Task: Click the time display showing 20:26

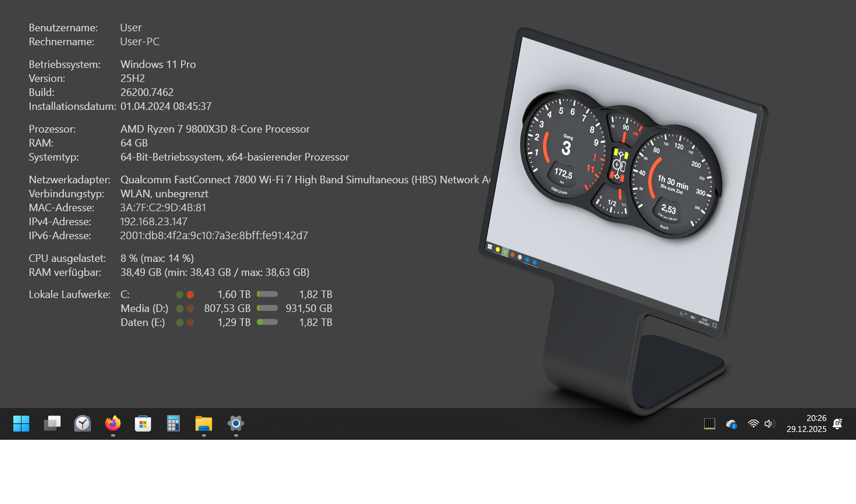Action: [816, 418]
